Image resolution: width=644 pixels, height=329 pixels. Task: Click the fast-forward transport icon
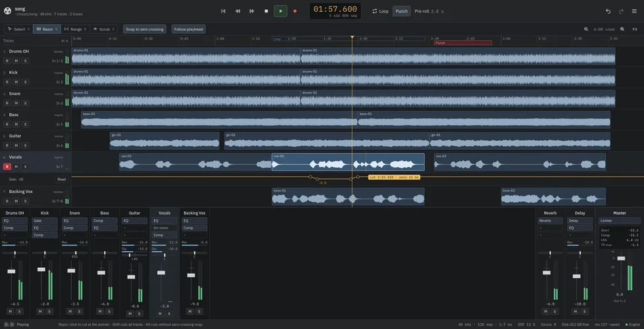pos(252,11)
